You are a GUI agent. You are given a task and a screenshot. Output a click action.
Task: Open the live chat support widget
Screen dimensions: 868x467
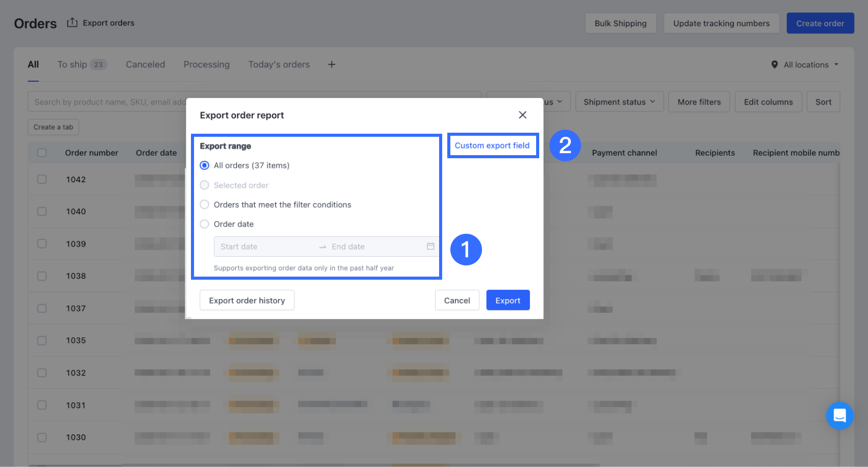(x=839, y=416)
